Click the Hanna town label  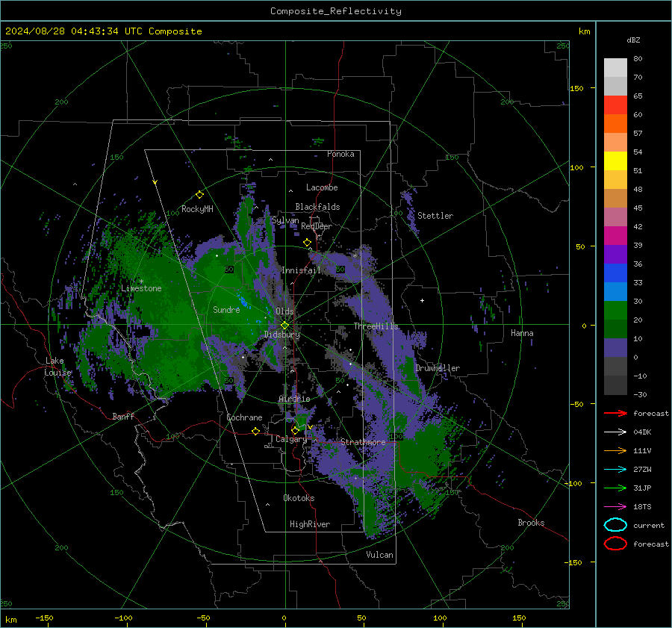coord(522,333)
